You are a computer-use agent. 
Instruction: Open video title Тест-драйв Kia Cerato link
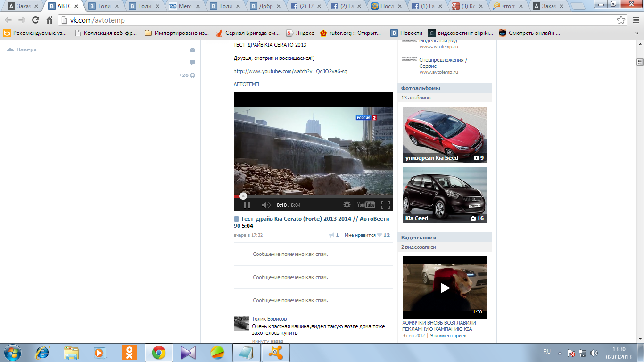312,222
